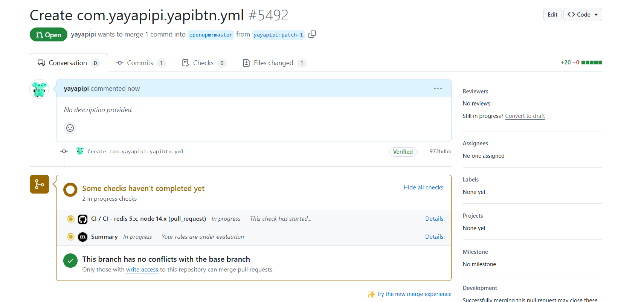Click the Mergify icon on Summary check

click(82, 237)
